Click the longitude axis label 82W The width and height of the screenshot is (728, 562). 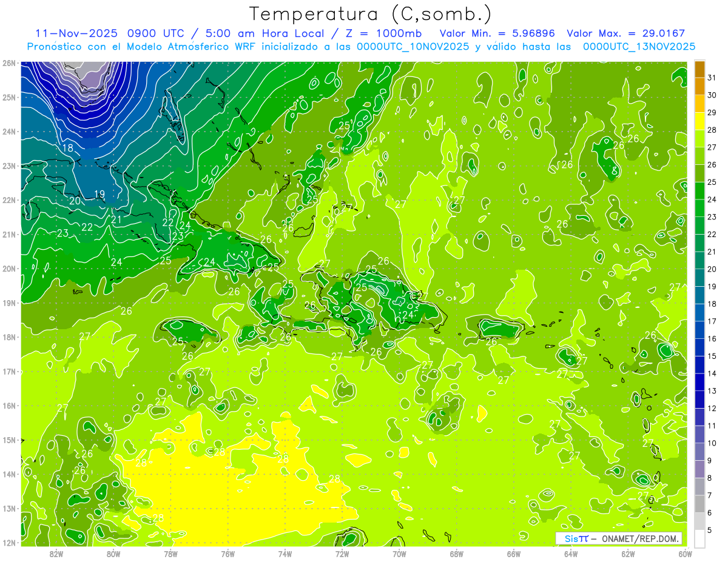point(56,554)
